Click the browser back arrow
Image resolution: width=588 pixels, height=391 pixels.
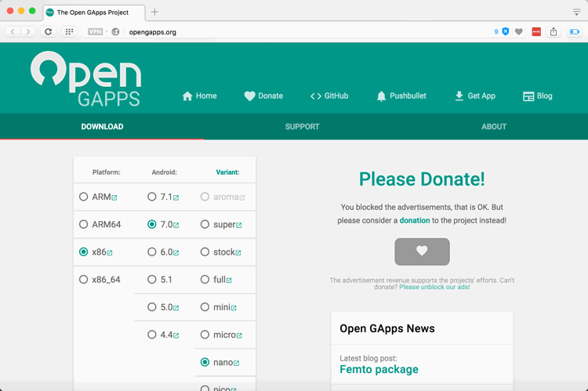tap(13, 31)
